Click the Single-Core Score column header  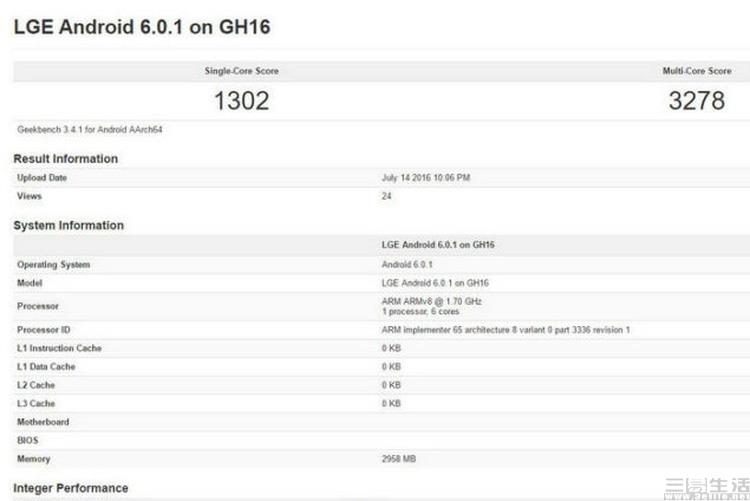click(241, 72)
